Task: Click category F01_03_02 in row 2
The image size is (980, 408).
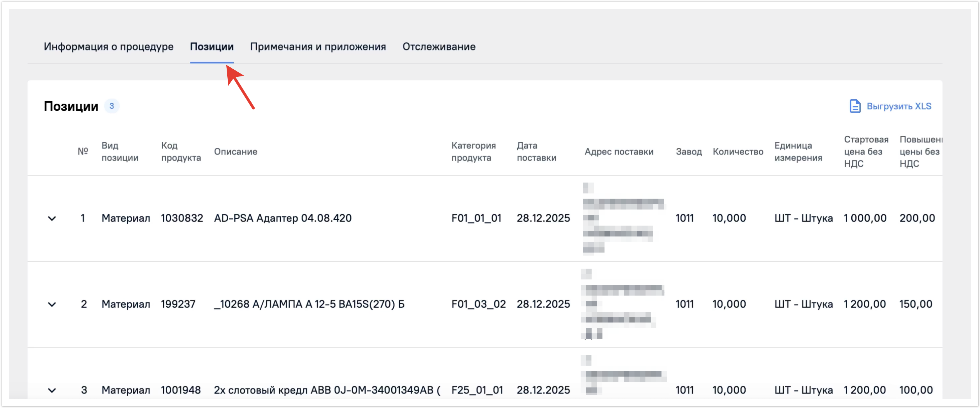Action: point(478,304)
